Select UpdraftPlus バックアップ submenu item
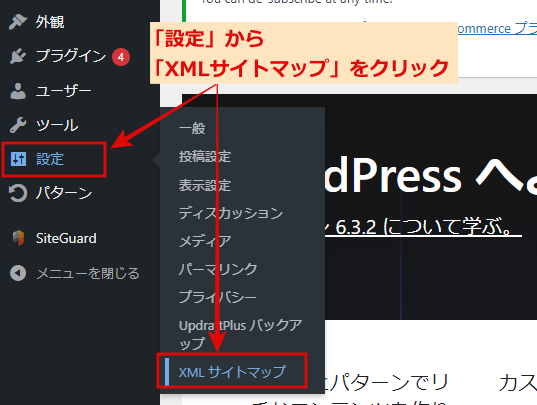 (240, 334)
